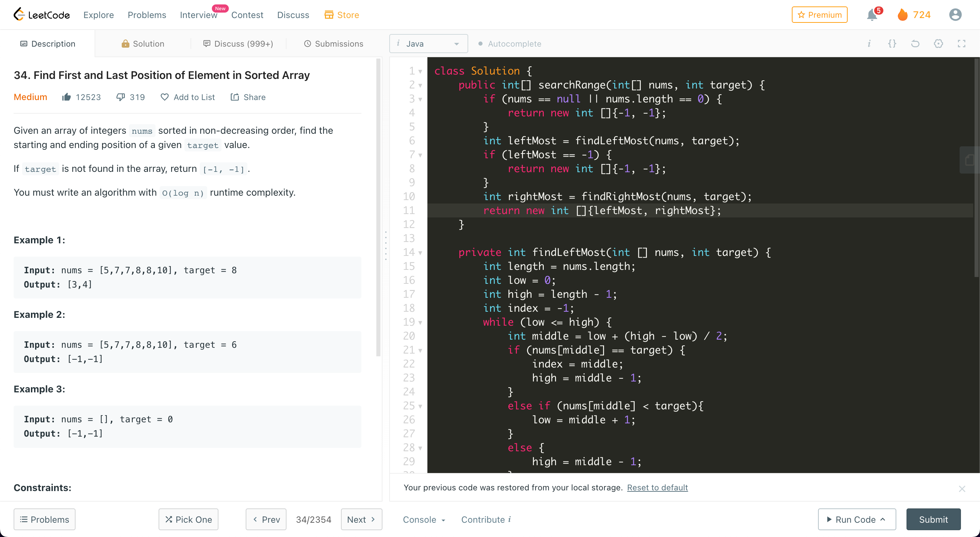Image resolution: width=980 pixels, height=537 pixels.
Task: Click the description panel scrollbar
Action: point(378,208)
